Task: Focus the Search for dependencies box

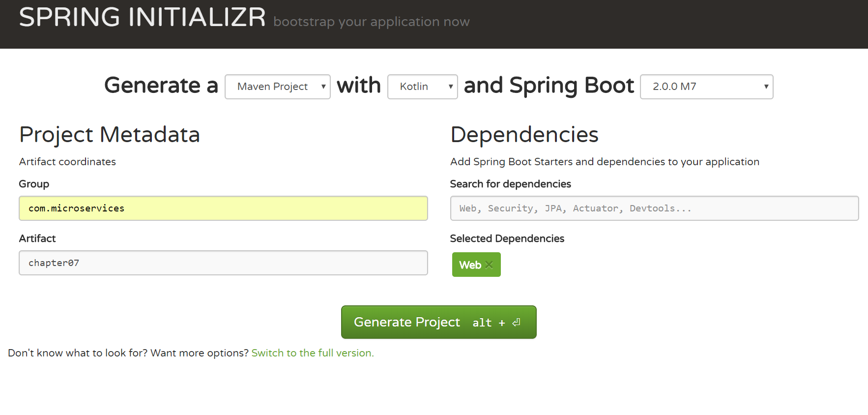Action: point(654,208)
